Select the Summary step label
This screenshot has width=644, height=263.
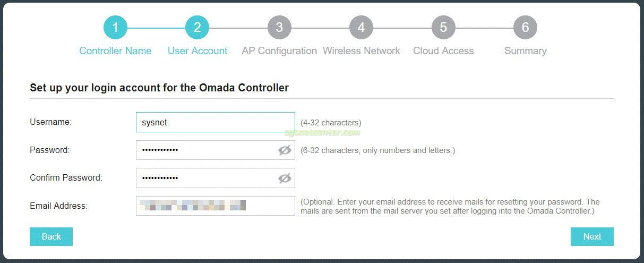[526, 51]
